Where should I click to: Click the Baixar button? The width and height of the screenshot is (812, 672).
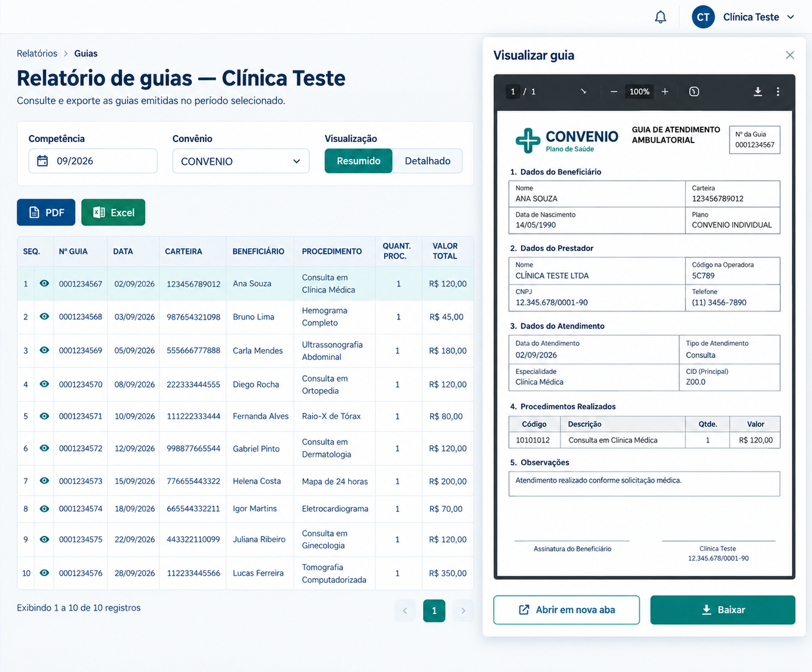(x=722, y=610)
